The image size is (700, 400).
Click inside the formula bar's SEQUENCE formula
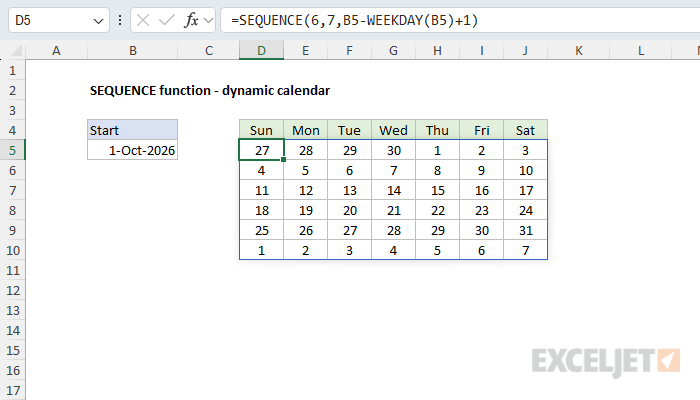coord(354,21)
